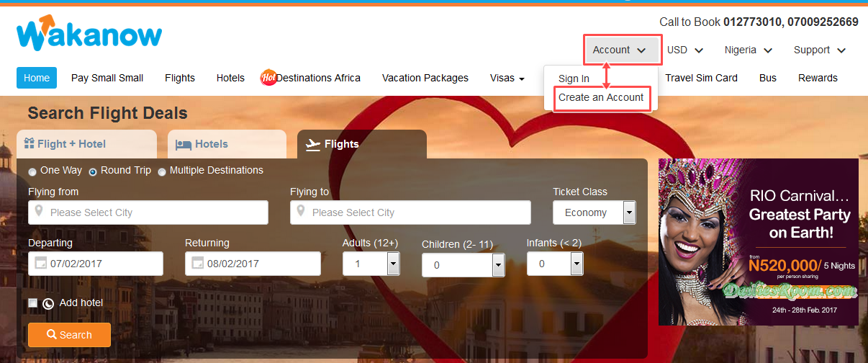Select the Multiple Destinations radio button
Screen dimensions: 868x363
[x=162, y=171]
